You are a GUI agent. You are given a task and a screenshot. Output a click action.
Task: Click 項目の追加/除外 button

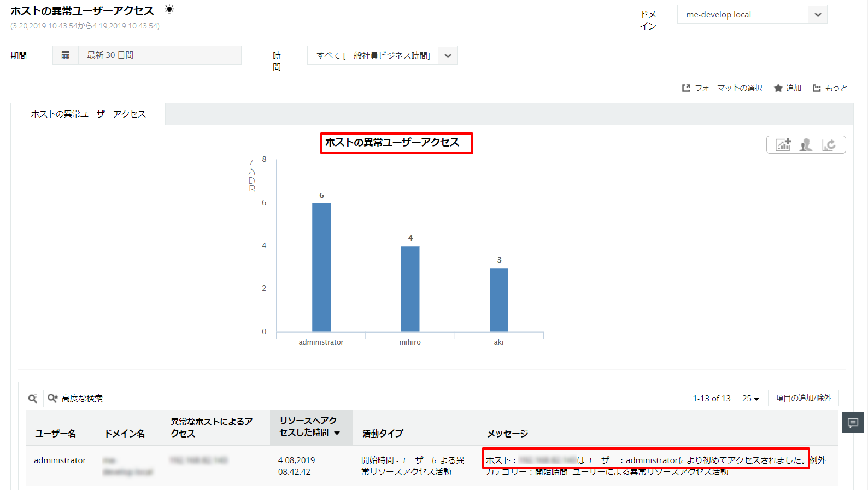803,398
